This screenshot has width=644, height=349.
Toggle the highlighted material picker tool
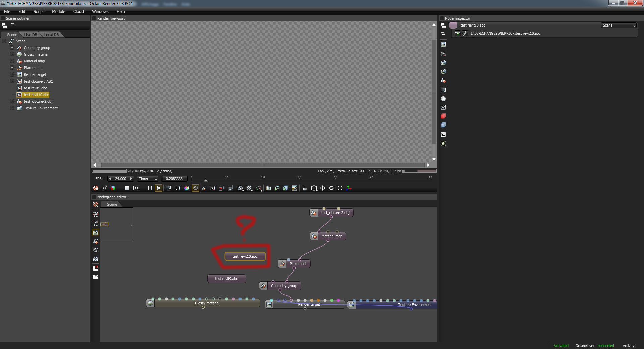[195, 188]
